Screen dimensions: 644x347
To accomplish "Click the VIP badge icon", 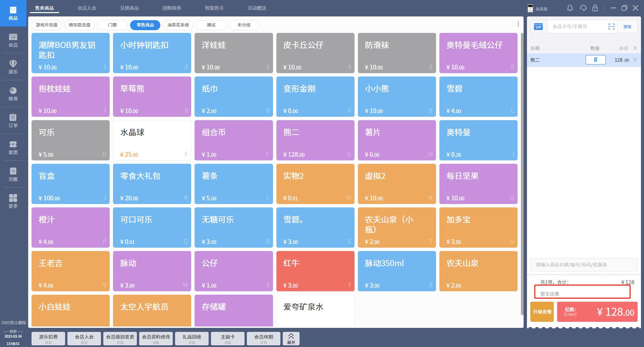I will (538, 27).
